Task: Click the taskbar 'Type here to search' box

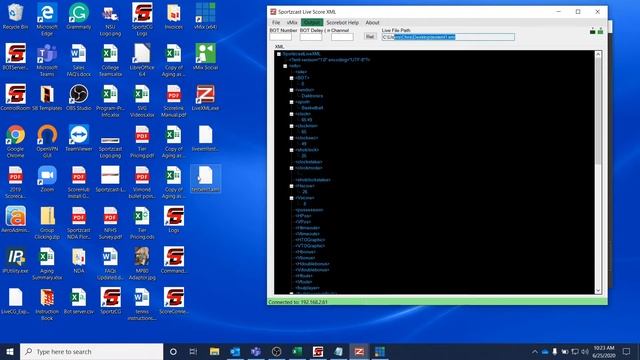Action: click(x=91, y=351)
